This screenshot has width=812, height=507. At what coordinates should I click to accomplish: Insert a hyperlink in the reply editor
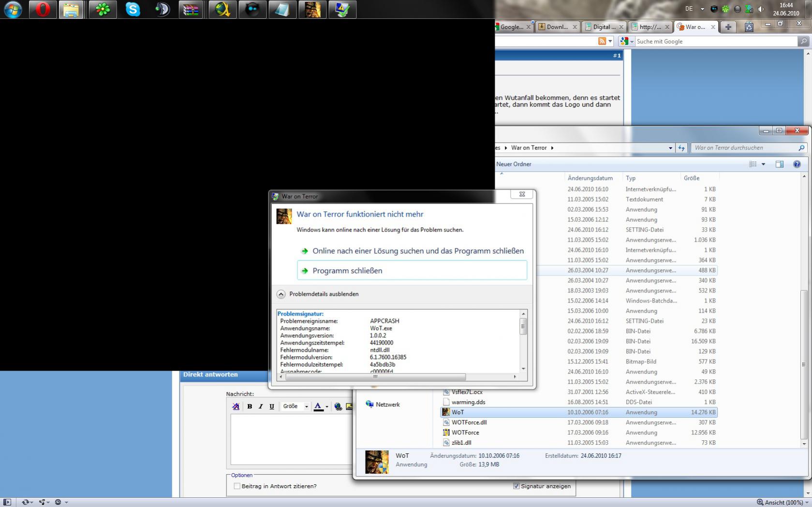[338, 406]
